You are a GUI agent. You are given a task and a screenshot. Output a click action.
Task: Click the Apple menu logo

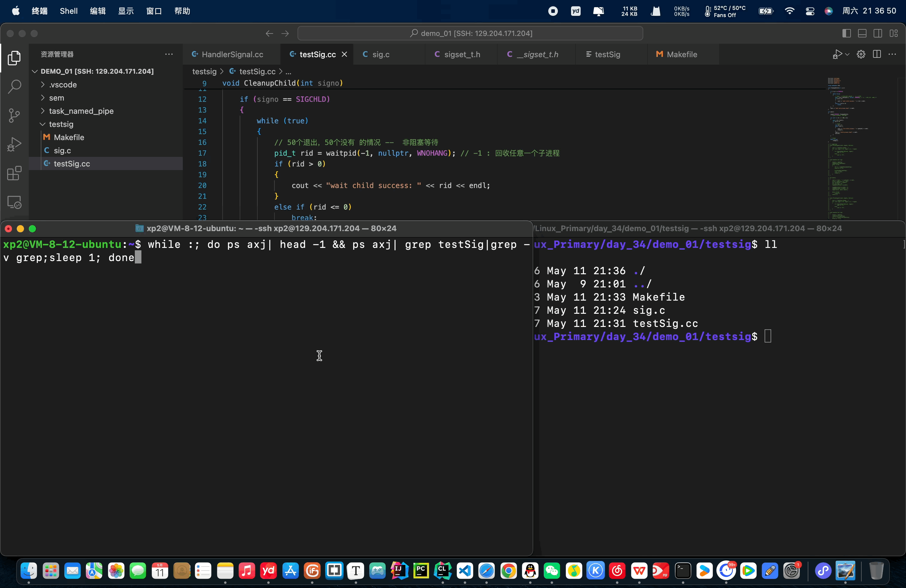coord(16,11)
